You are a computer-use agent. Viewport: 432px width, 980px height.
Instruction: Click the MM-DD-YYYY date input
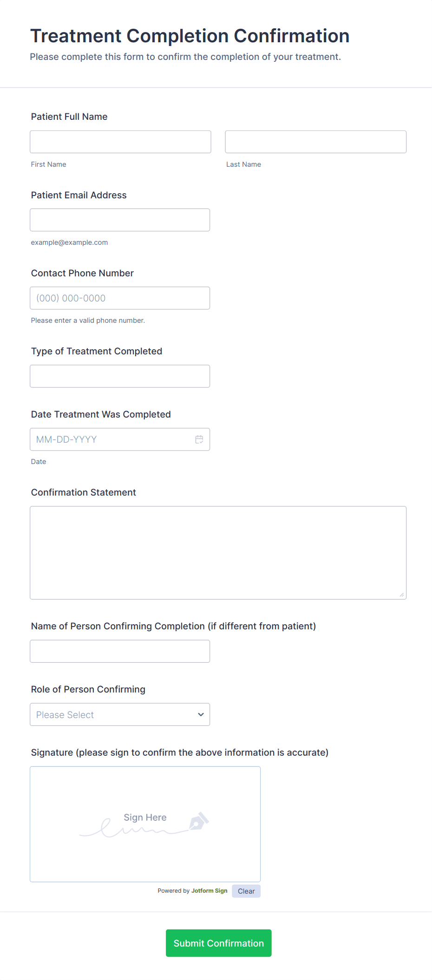point(111,439)
